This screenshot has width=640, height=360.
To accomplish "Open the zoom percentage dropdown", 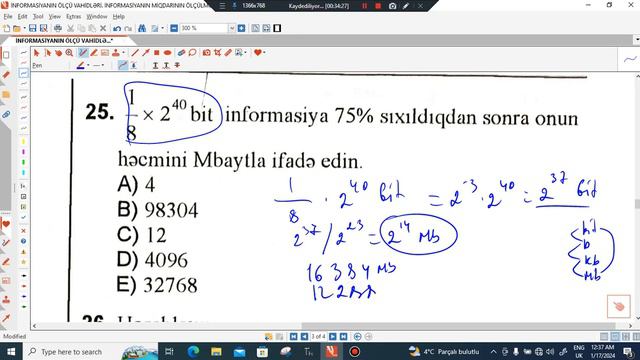I will pyautogui.click(x=232, y=28).
